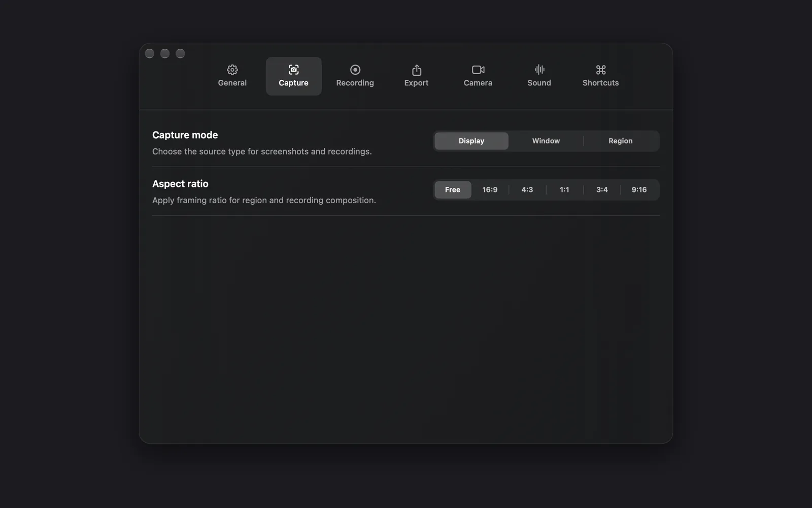Choose the Free aspect ratio
The width and height of the screenshot is (812, 508).
(x=453, y=189)
